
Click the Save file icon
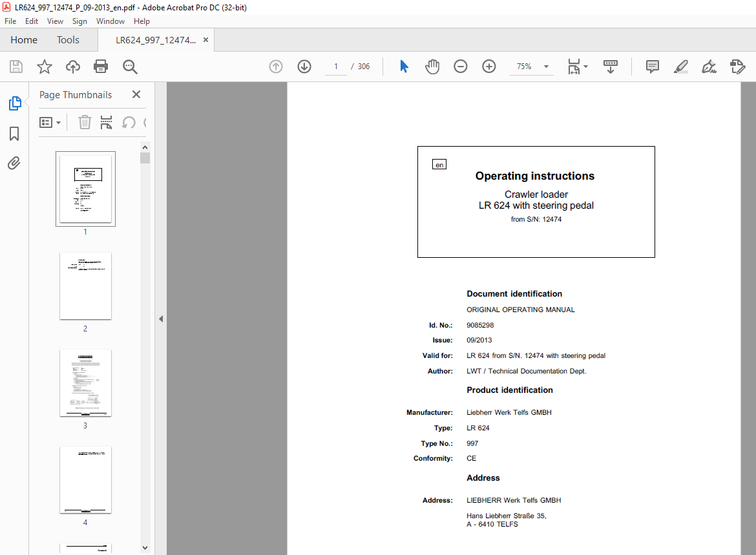pyautogui.click(x=16, y=67)
